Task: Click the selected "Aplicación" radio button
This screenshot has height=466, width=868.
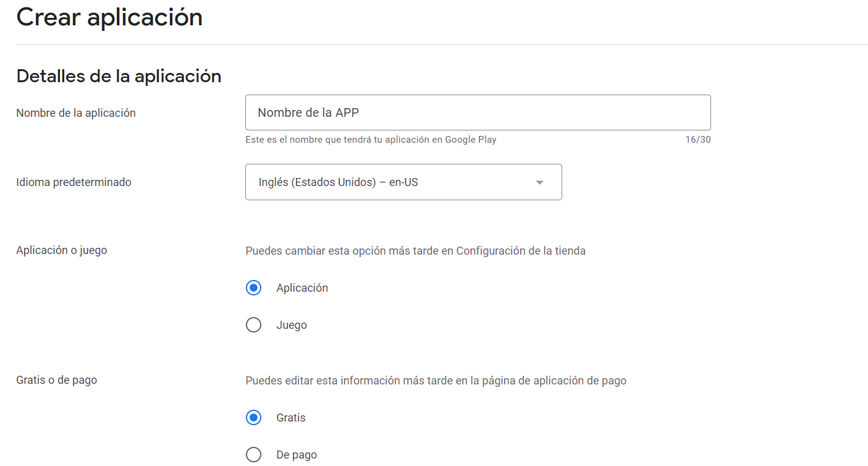Action: tap(253, 287)
